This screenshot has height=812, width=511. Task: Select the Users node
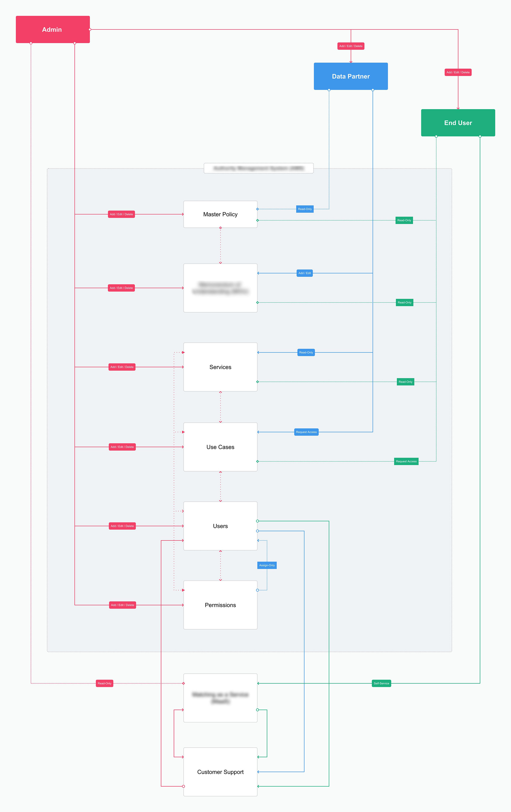point(220,526)
